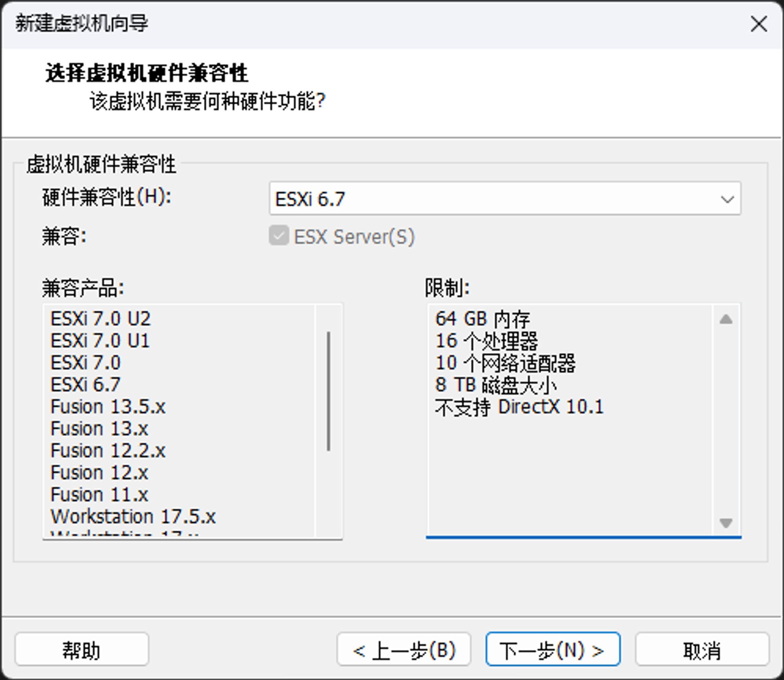The height and width of the screenshot is (680, 784).
Task: Close the new virtual machine wizard
Action: 759,24
